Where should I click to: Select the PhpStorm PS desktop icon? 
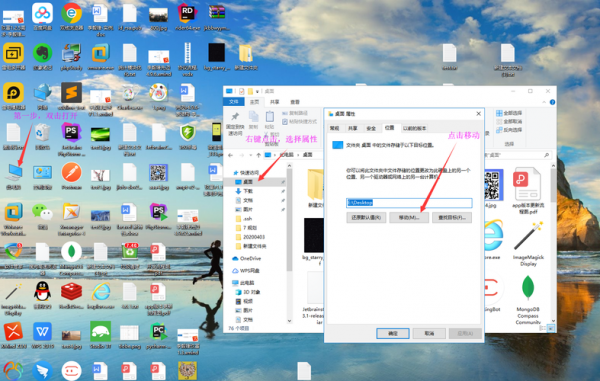(71, 139)
